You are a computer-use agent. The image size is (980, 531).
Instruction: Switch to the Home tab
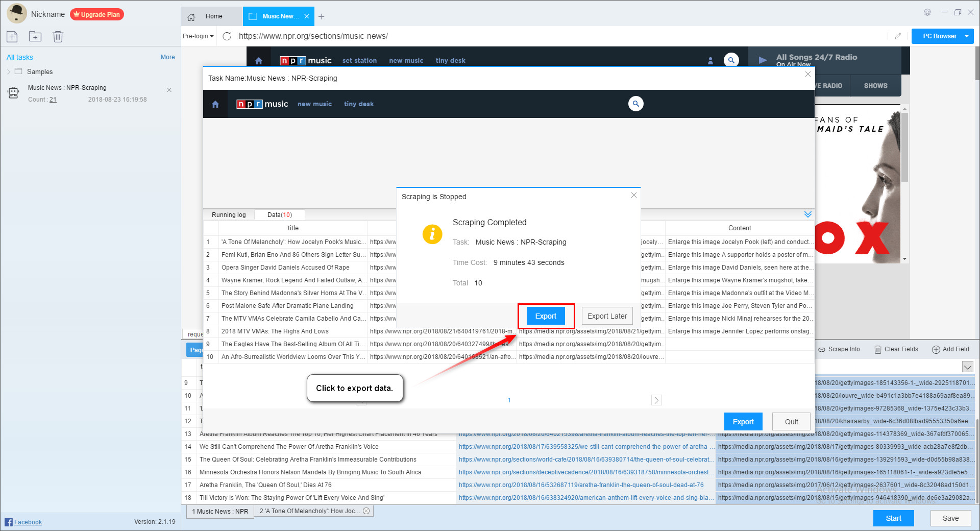click(x=211, y=16)
